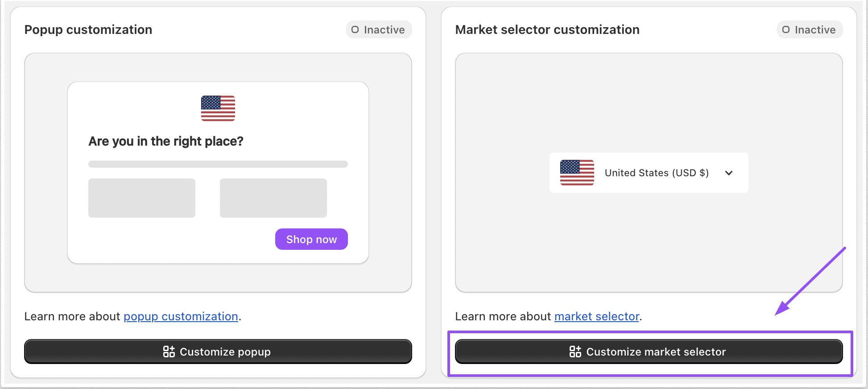Click the Customize popup button
868x389 pixels.
point(218,352)
